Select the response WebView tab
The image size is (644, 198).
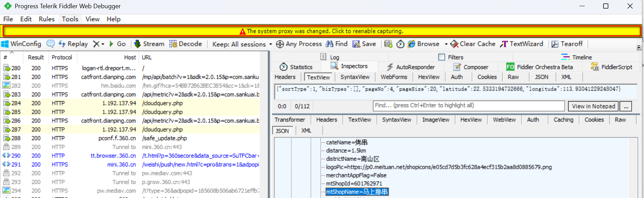pos(504,120)
